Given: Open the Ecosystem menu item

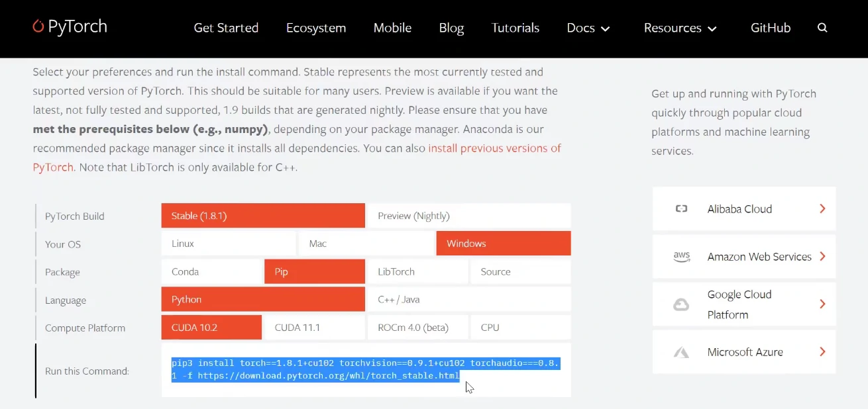Looking at the screenshot, I should click(315, 28).
